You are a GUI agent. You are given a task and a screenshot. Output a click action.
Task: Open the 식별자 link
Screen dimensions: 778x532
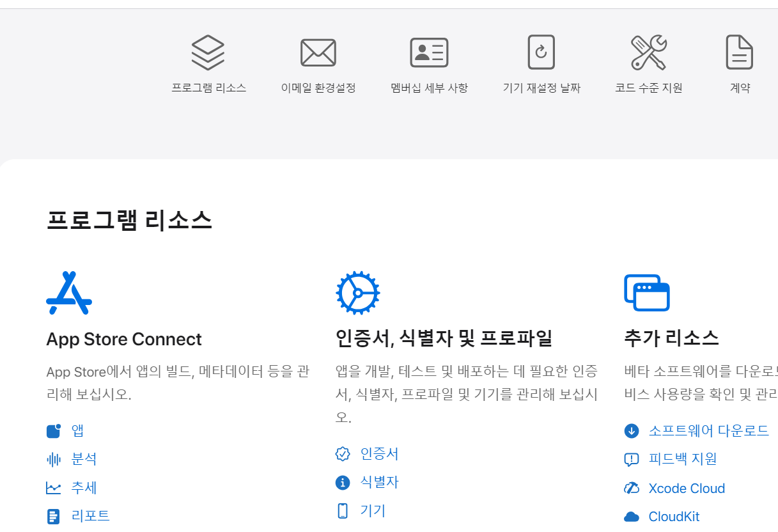pos(379,482)
